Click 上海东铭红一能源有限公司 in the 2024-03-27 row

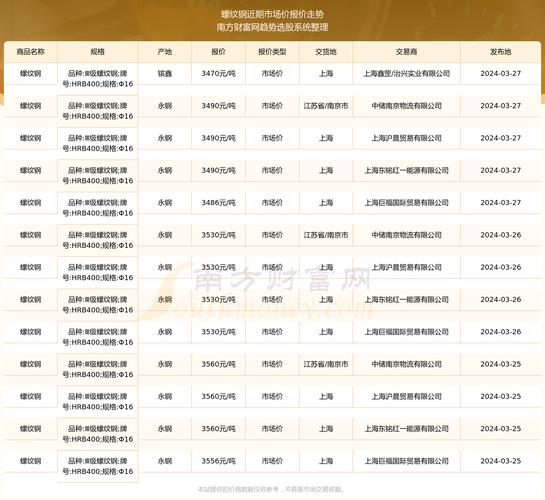pos(406,170)
